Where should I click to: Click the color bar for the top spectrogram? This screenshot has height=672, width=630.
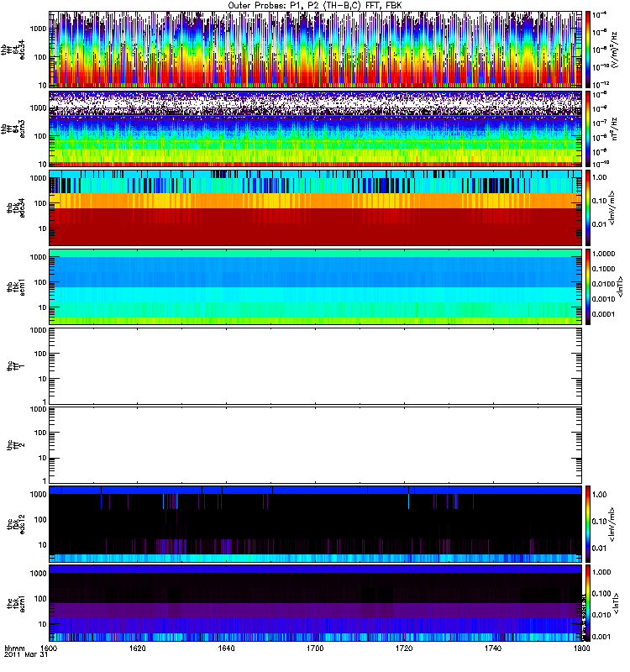[589, 50]
